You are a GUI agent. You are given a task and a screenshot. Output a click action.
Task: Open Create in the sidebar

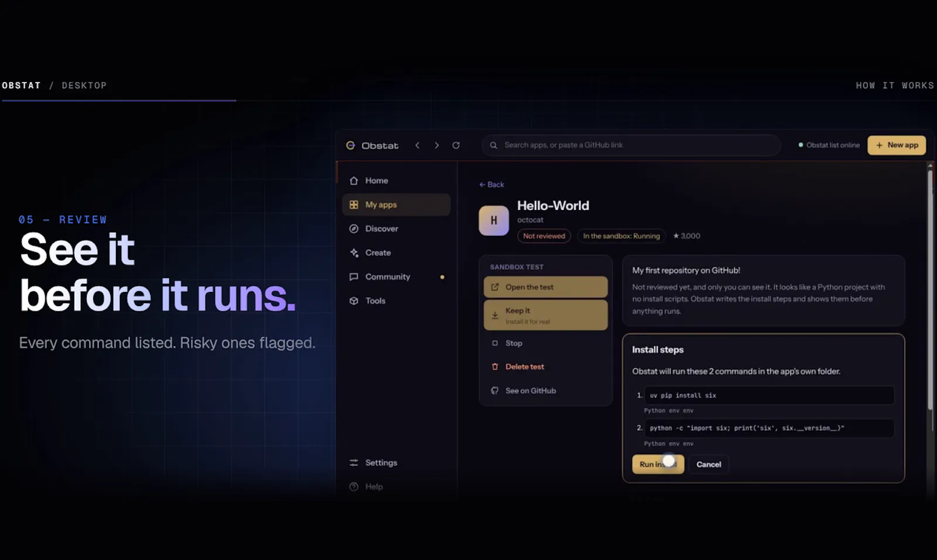click(396, 253)
